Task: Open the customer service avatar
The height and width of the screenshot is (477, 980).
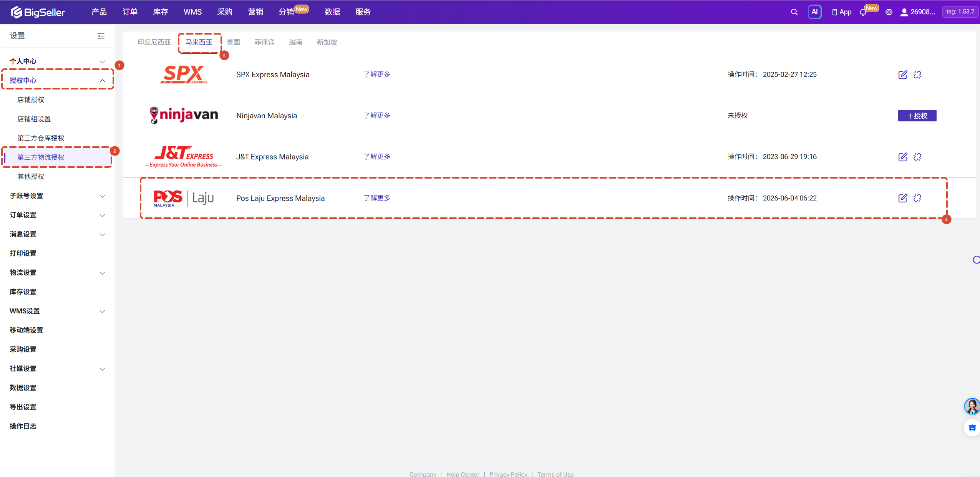Action: (972, 406)
